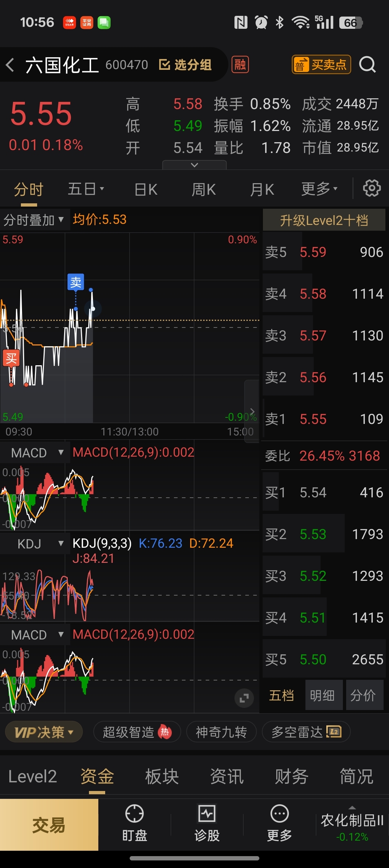Viewport: 389px width, 868px height.
Task: Tap sell 5 price 5.59 row
Action: [x=324, y=252]
